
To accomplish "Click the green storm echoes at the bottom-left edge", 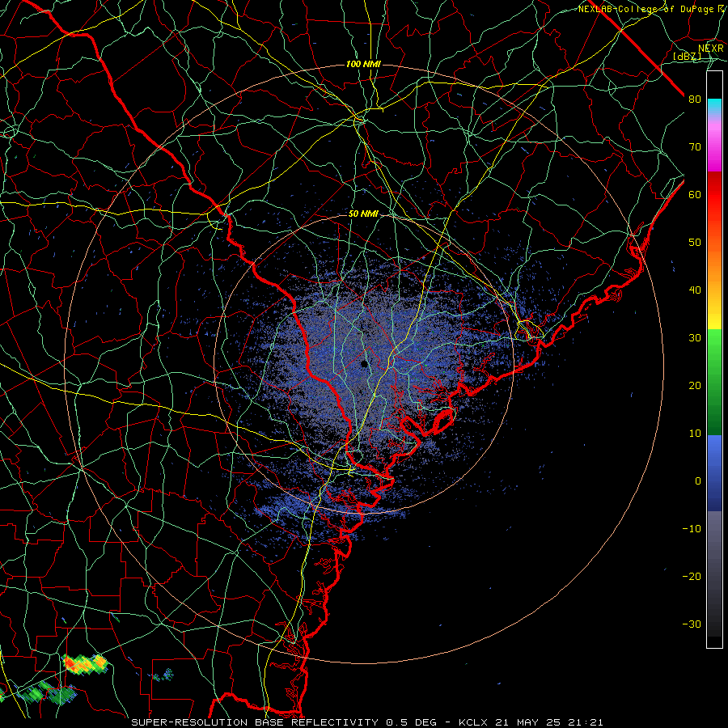I will pyautogui.click(x=46, y=692).
